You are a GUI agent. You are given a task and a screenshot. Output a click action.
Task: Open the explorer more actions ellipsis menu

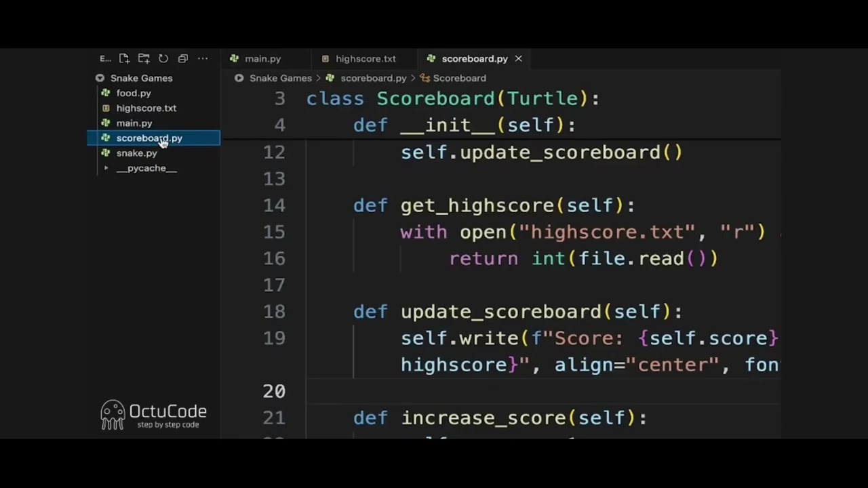(x=203, y=59)
